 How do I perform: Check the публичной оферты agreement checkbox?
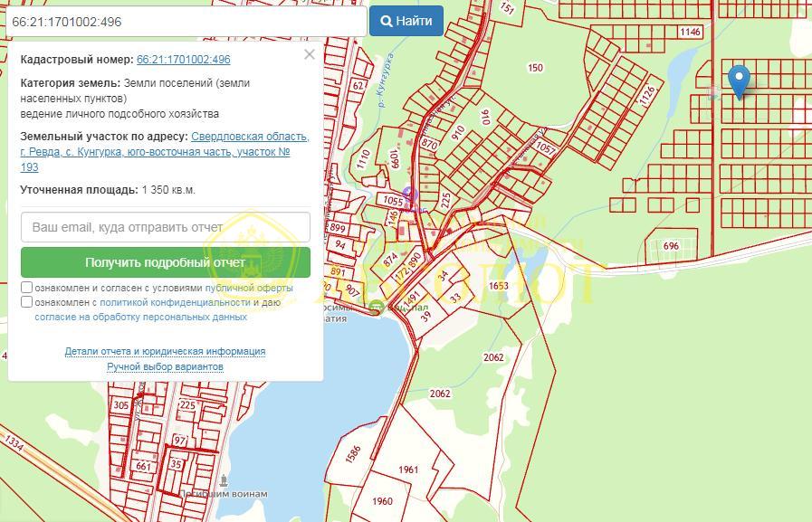point(27,287)
